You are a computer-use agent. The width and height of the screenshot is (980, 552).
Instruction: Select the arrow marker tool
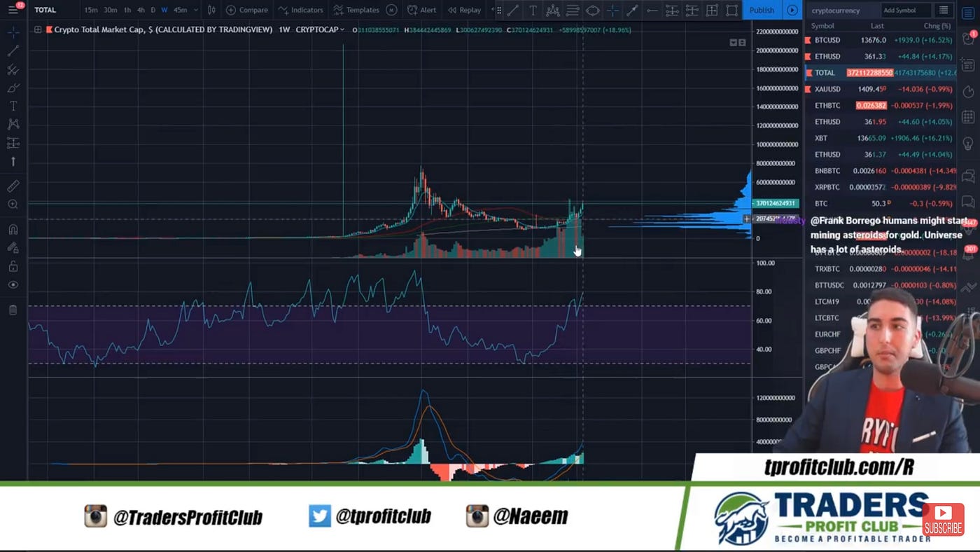coord(13,161)
